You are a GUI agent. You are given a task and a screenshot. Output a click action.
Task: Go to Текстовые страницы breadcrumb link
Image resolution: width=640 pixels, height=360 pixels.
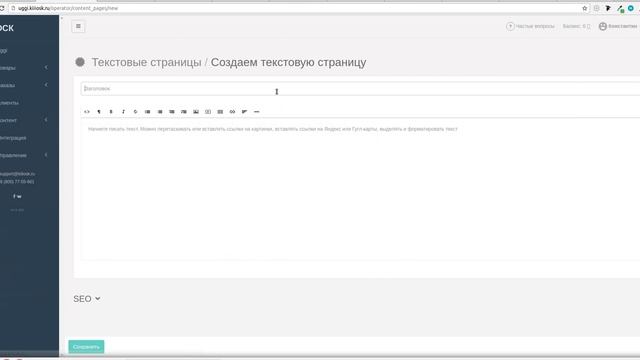pyautogui.click(x=147, y=62)
